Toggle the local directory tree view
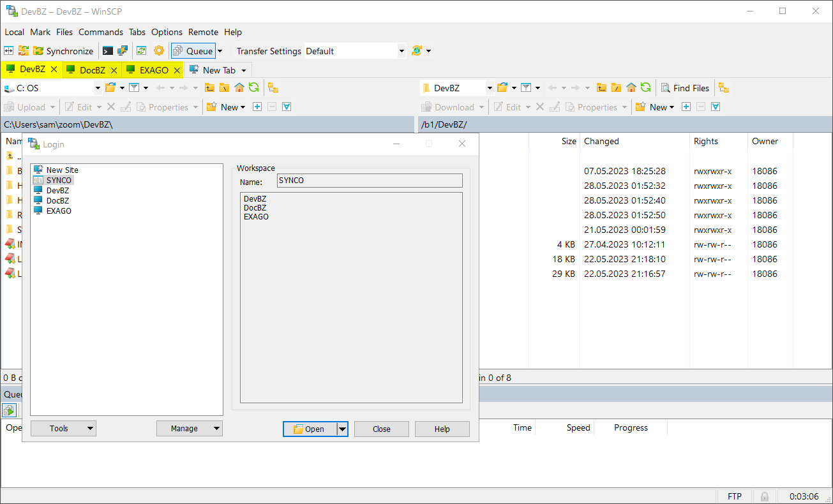Image resolution: width=833 pixels, height=504 pixels. coord(273,88)
